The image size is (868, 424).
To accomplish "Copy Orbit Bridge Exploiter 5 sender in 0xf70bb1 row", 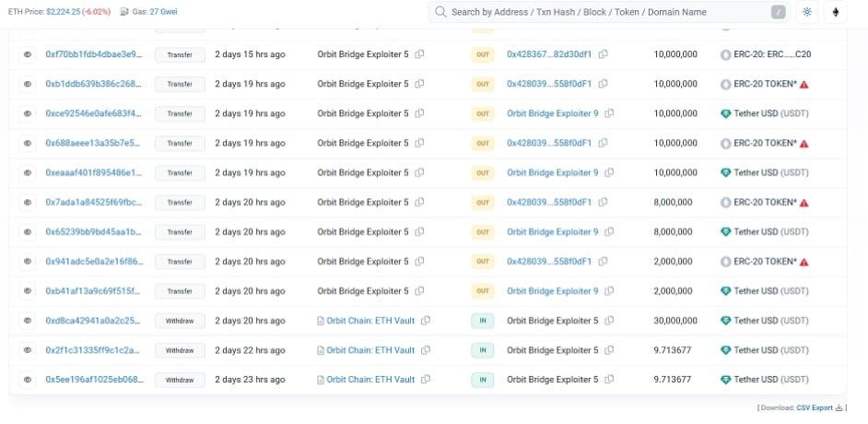I will 419,53.
